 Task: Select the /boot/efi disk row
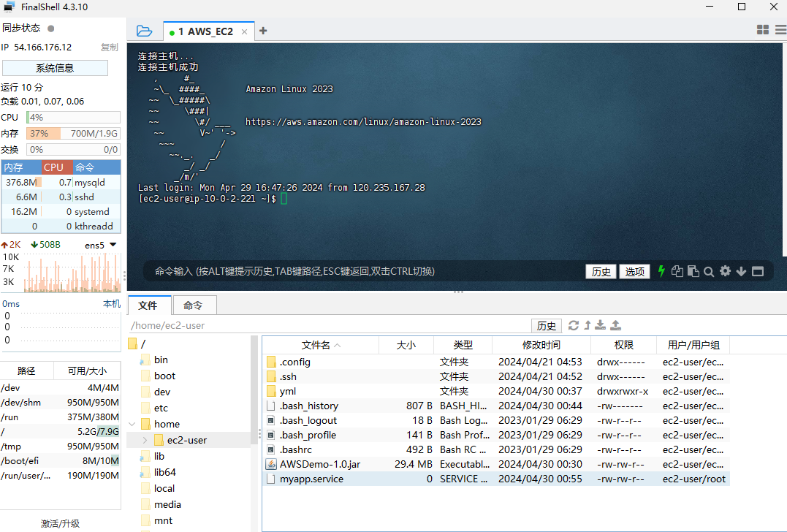tap(60, 460)
